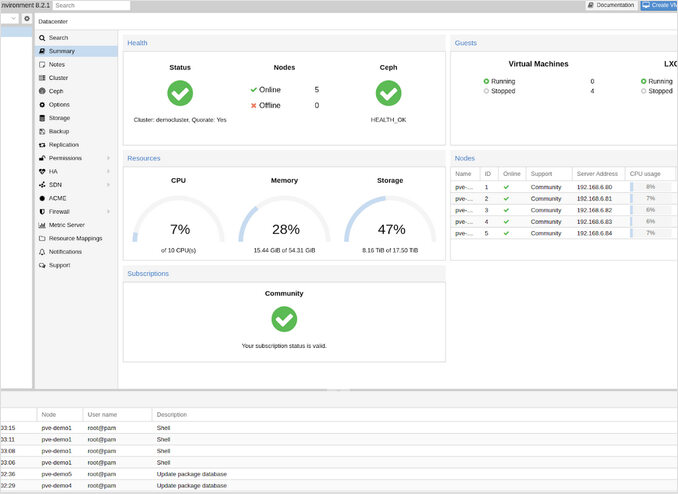This screenshot has width=678, height=494.
Task: Select the Summary menu item
Action: [x=62, y=51]
